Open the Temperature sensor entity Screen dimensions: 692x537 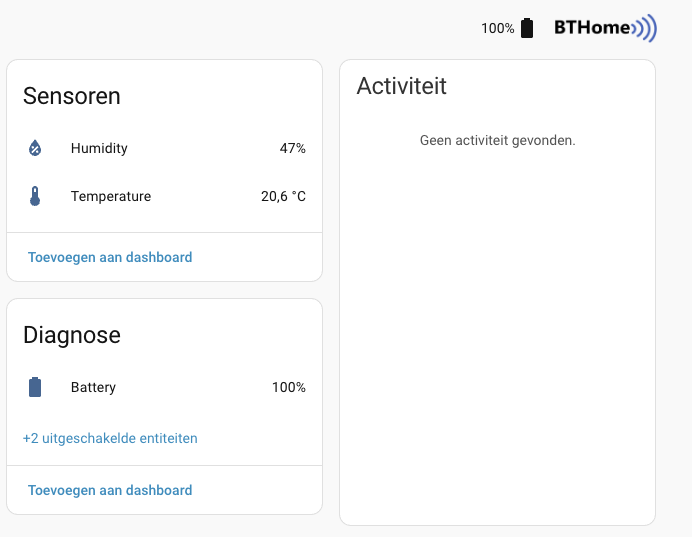pos(111,197)
